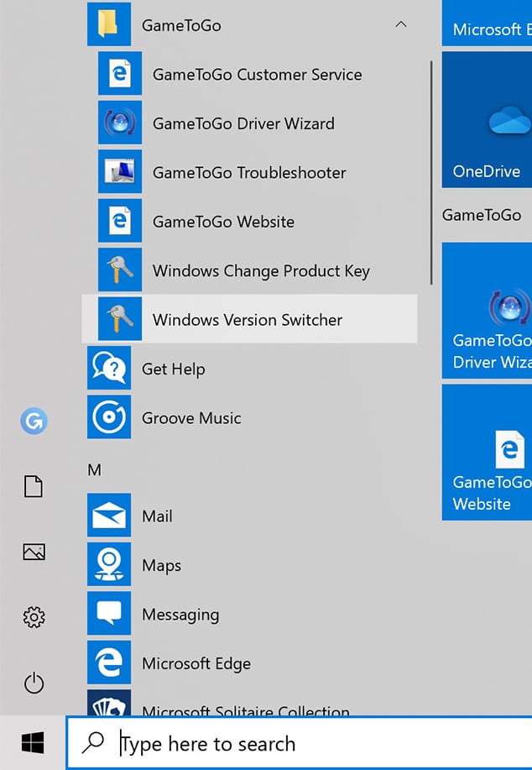532x770 pixels.
Task: Select GameToGo folder label
Action: click(x=181, y=25)
